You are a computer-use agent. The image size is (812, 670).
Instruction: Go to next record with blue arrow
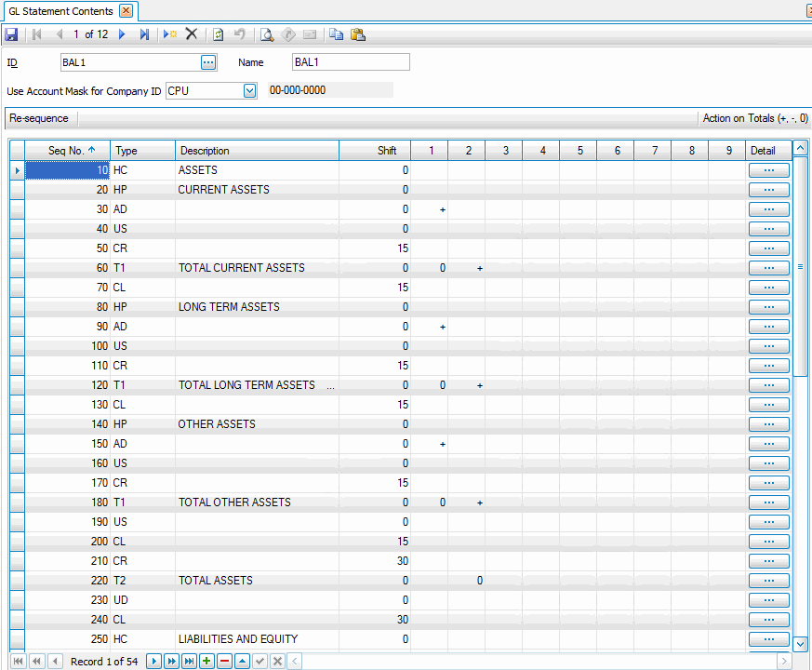[x=122, y=34]
